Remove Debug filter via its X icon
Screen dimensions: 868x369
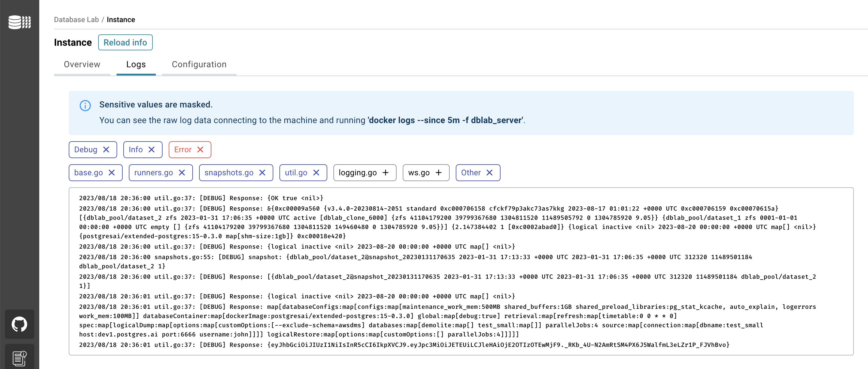106,150
